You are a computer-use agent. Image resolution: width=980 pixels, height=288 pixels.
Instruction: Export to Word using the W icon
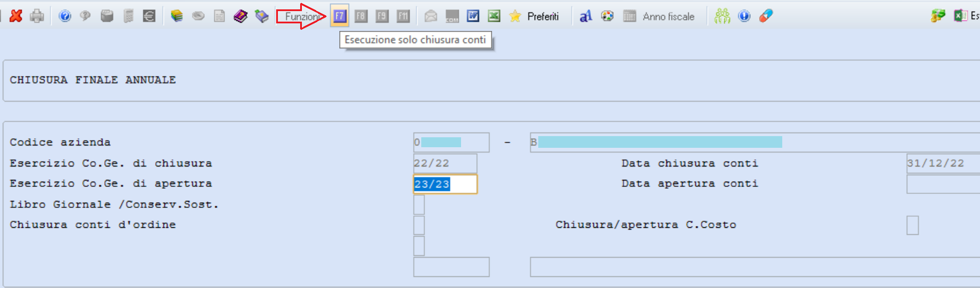(x=473, y=16)
